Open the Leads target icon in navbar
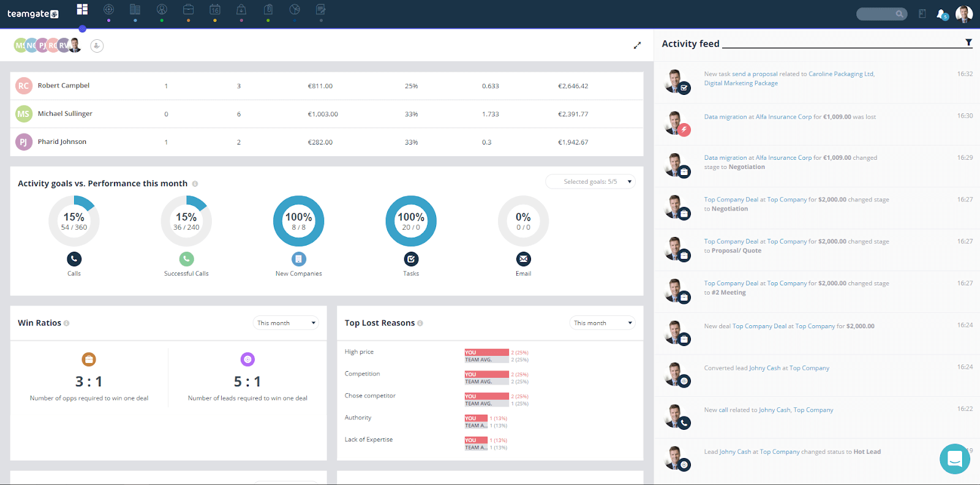The image size is (980, 485). 108,9
